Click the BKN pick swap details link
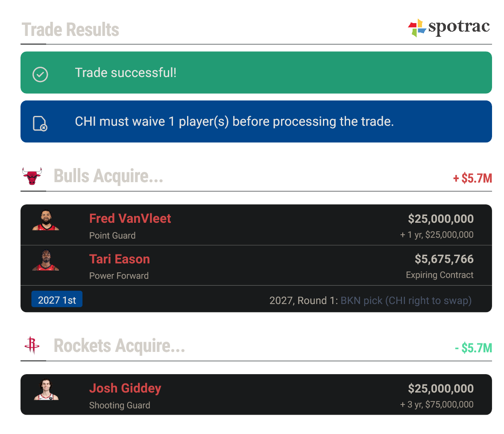Viewport: 504px width, 434px height. [406, 301]
